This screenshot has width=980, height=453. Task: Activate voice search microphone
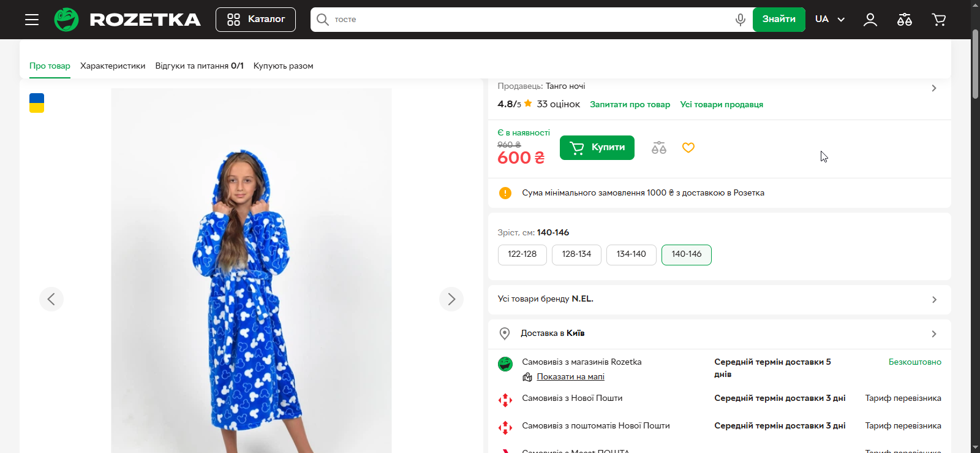click(x=740, y=20)
